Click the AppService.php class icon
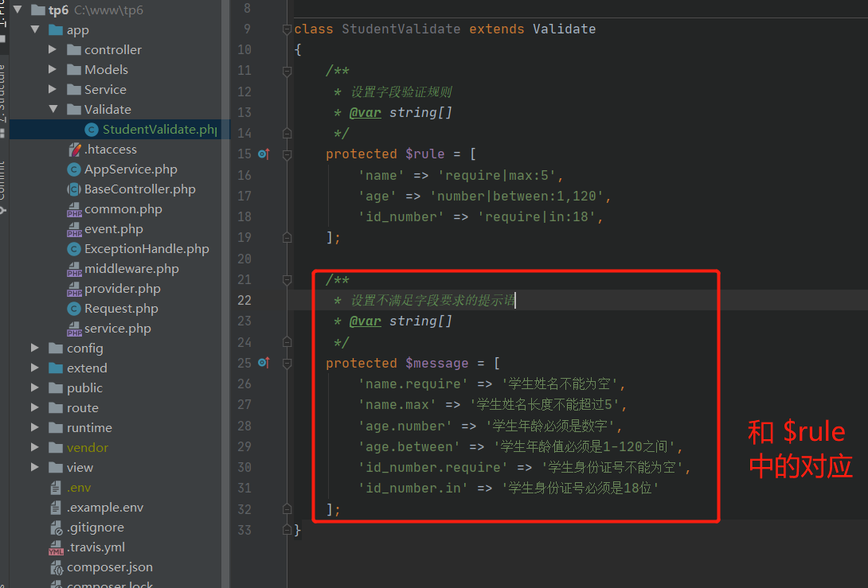This screenshot has height=588, width=868. [x=74, y=169]
